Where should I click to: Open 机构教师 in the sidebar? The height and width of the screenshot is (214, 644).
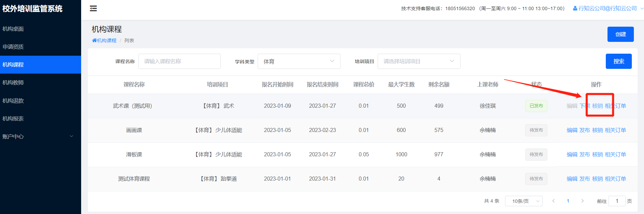tap(13, 83)
